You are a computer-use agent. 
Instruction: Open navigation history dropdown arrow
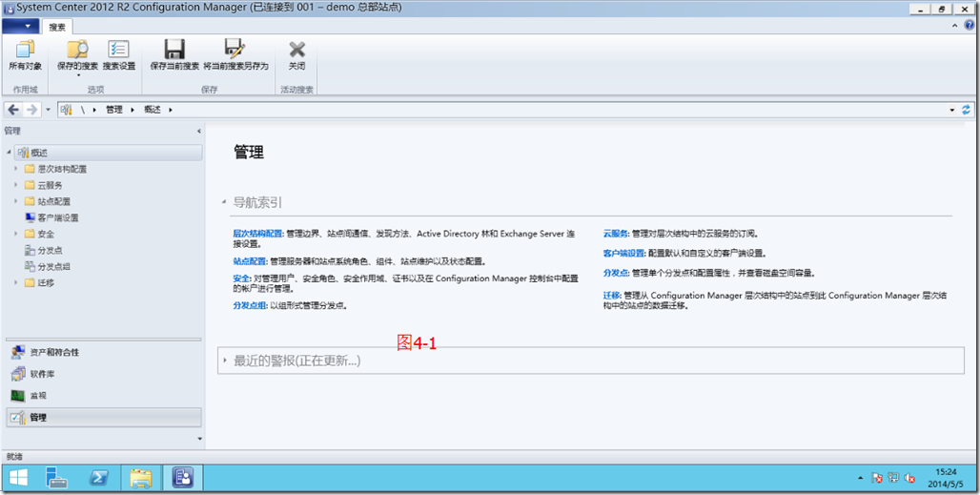click(48, 110)
